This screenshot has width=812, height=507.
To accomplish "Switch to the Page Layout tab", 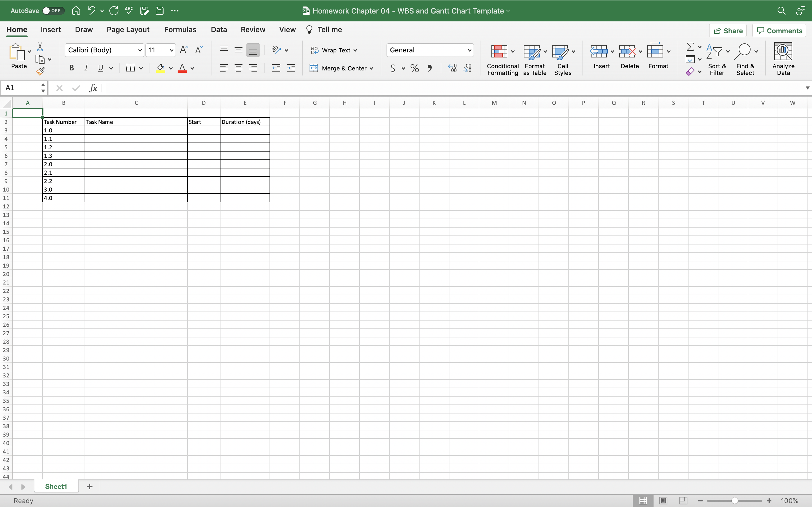I will [128, 30].
